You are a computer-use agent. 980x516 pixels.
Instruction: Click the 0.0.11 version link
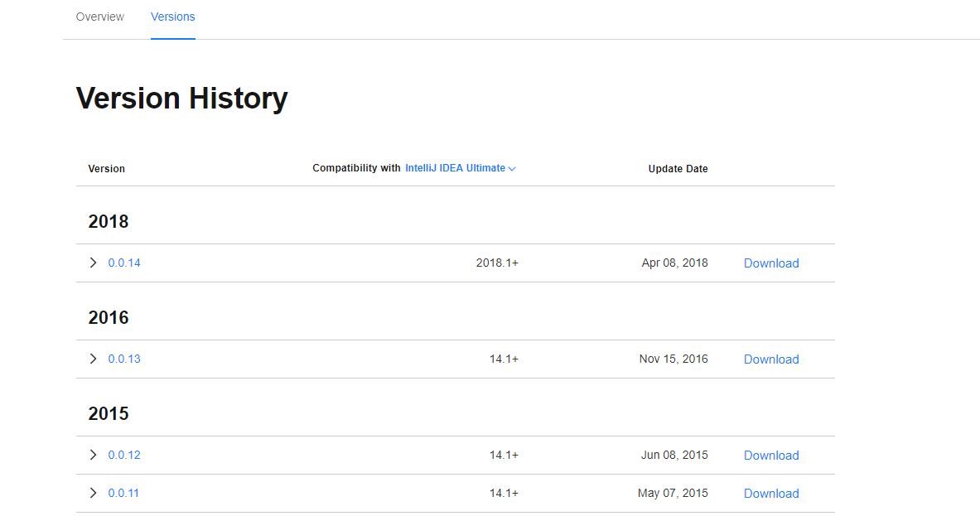123,493
